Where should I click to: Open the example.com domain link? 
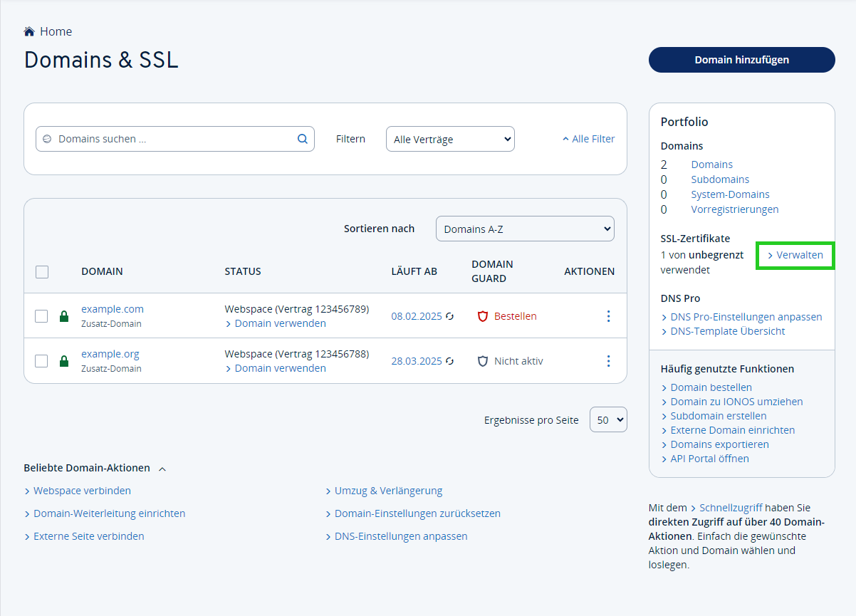click(113, 309)
